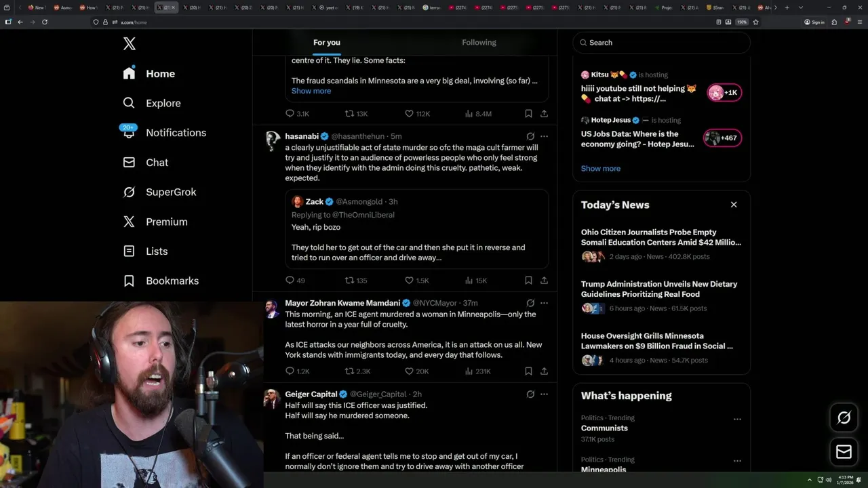
Task: View analytics of hasanabi post 15K views
Action: click(x=476, y=281)
